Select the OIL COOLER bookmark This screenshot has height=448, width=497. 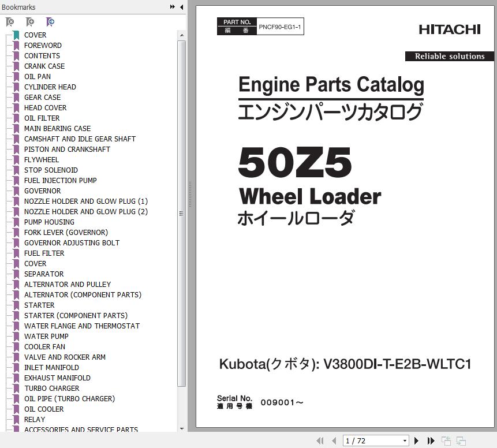(x=44, y=409)
